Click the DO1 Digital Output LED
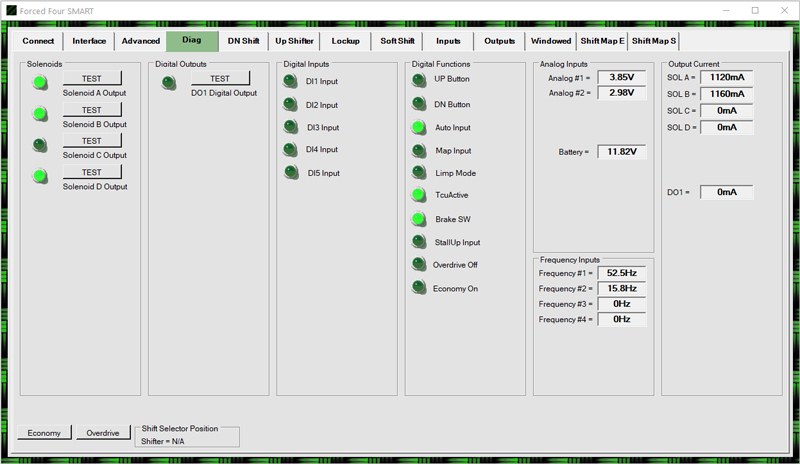 point(169,83)
